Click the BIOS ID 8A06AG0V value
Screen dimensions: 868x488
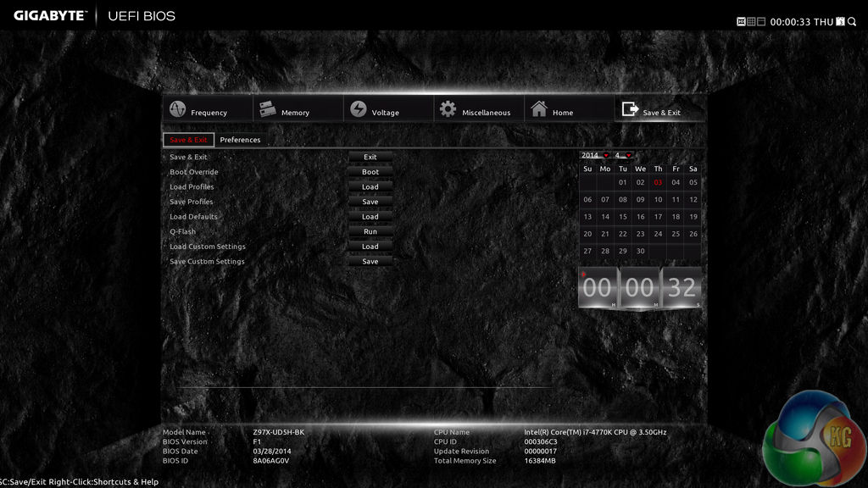(270, 460)
